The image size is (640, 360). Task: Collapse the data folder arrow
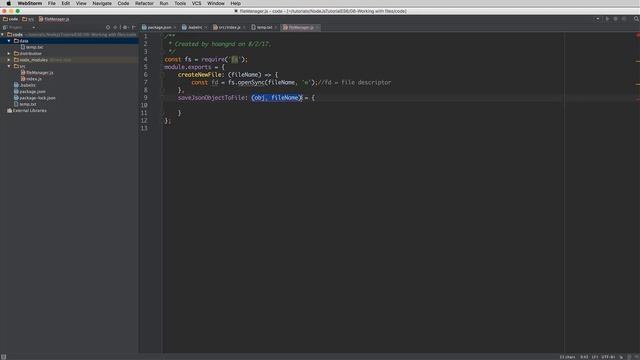(9, 41)
